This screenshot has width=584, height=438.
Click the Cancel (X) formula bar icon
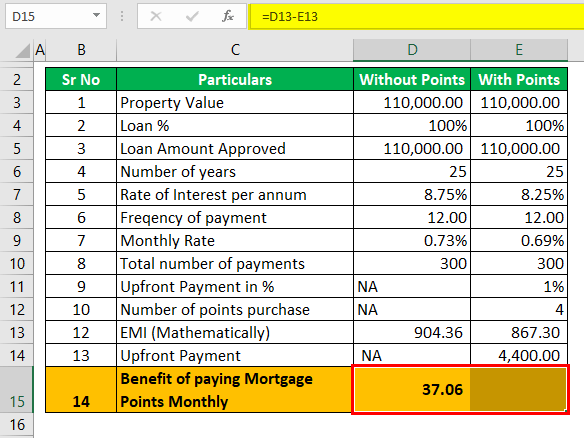pyautogui.click(x=156, y=16)
